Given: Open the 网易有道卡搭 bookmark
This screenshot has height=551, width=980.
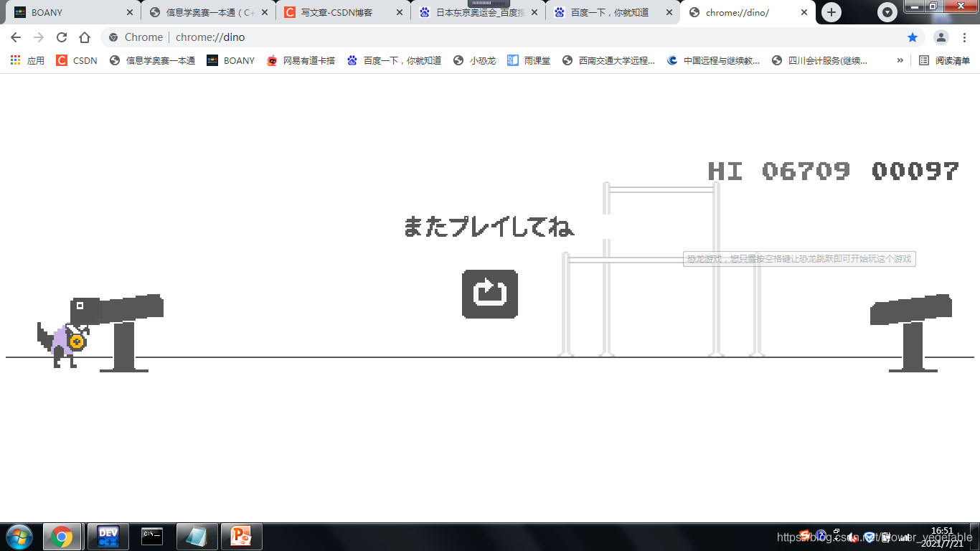Looking at the screenshot, I should pyautogui.click(x=301, y=60).
